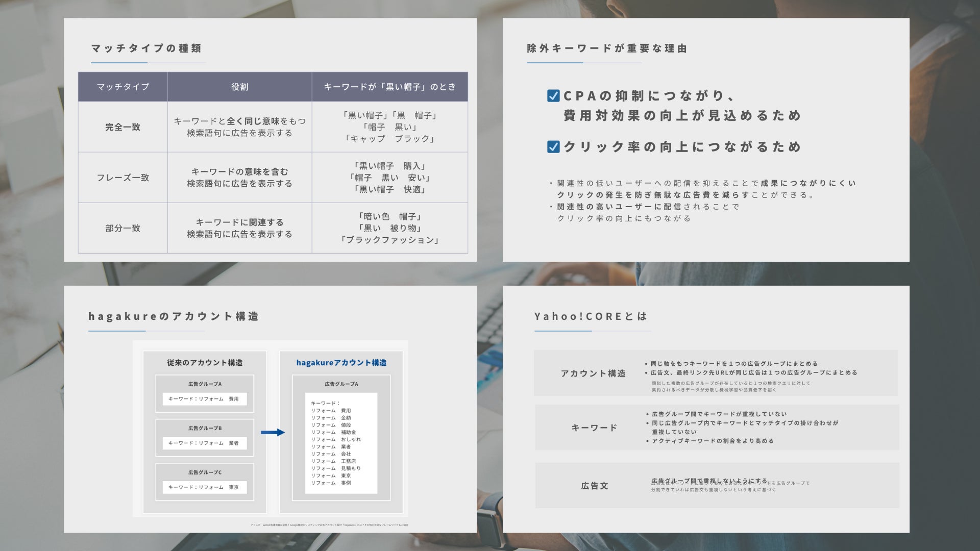Select the 広告グループB box in 従来 structure
Viewport: 980px width, 551px height.
(x=205, y=428)
